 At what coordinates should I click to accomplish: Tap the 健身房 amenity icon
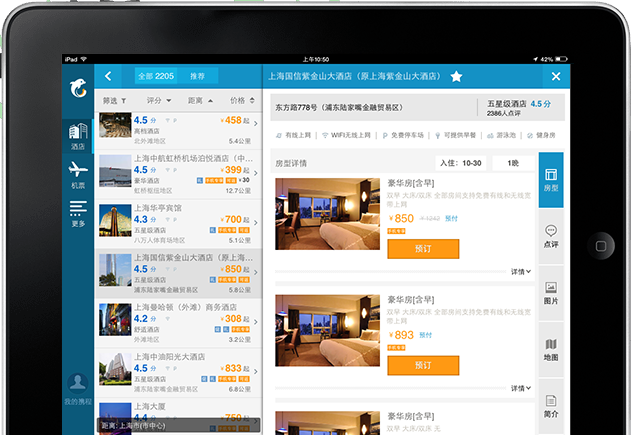pos(530,136)
